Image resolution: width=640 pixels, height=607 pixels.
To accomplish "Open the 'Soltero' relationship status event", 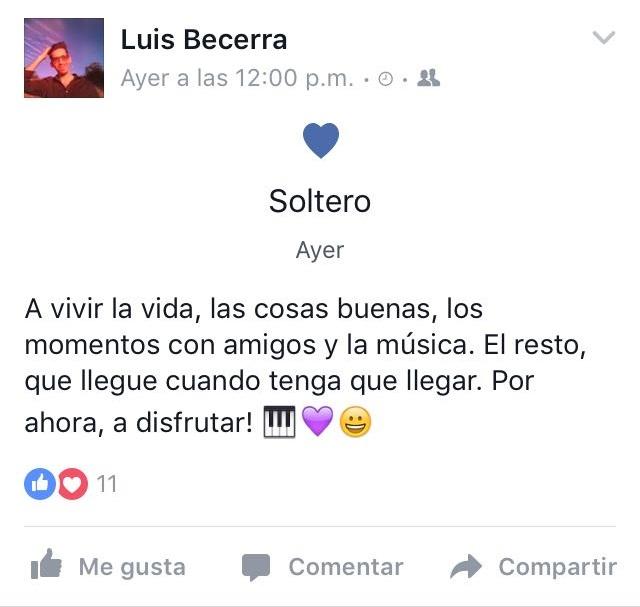I will (x=320, y=201).
